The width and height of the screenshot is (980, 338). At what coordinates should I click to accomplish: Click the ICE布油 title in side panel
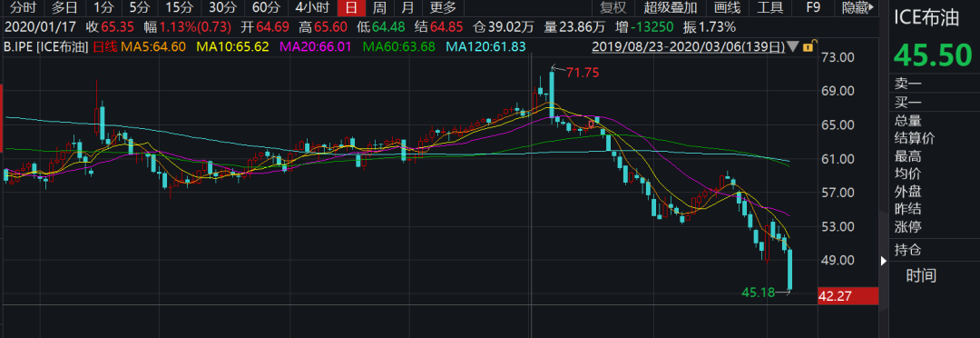pyautogui.click(x=926, y=17)
